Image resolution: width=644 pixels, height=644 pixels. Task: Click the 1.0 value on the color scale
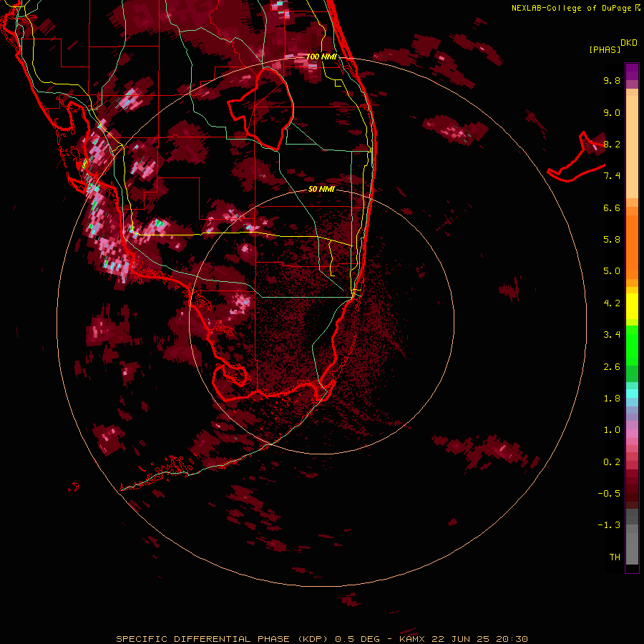[x=612, y=430]
